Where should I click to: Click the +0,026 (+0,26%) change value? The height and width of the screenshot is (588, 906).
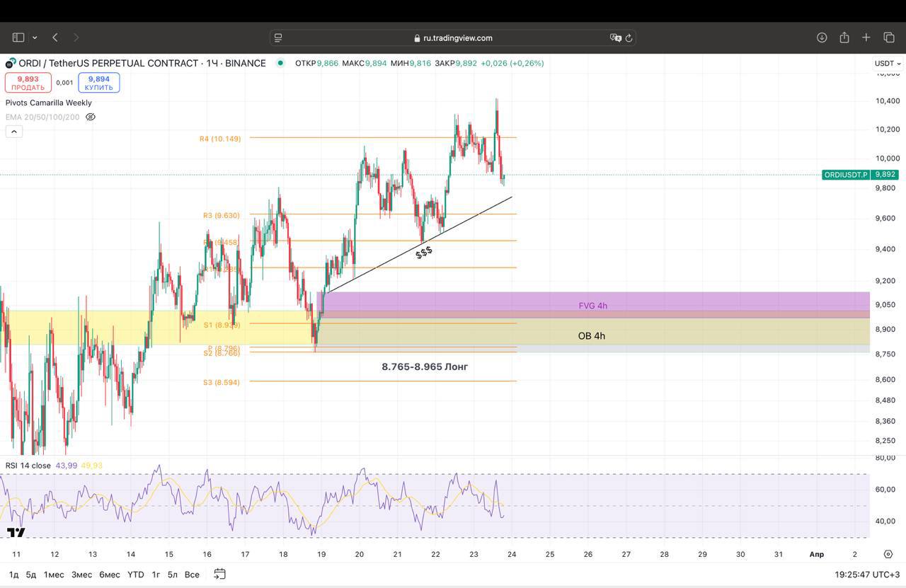point(512,63)
